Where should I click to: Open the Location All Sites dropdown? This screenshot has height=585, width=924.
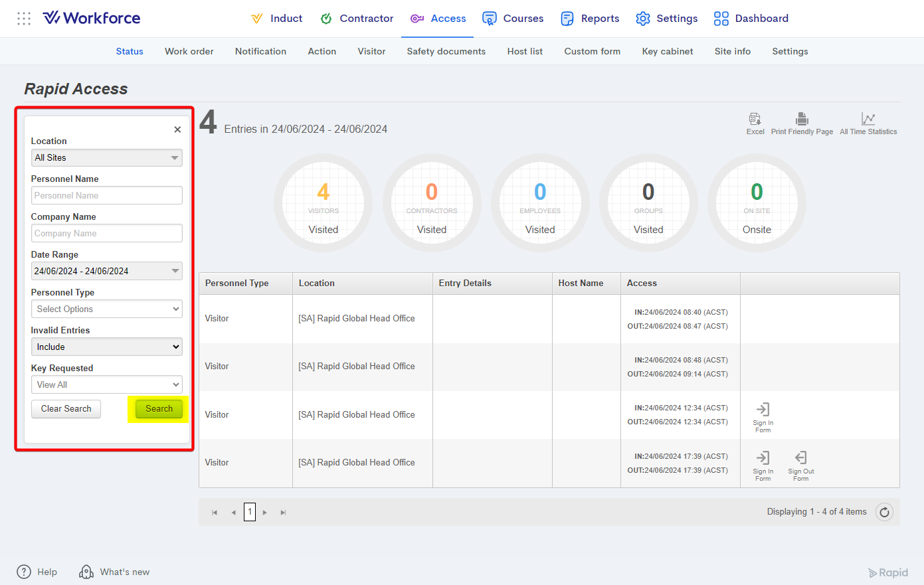[107, 158]
